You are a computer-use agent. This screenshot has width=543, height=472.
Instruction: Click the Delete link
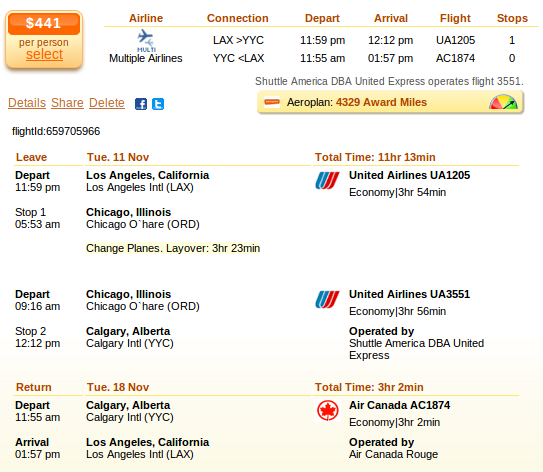107,103
